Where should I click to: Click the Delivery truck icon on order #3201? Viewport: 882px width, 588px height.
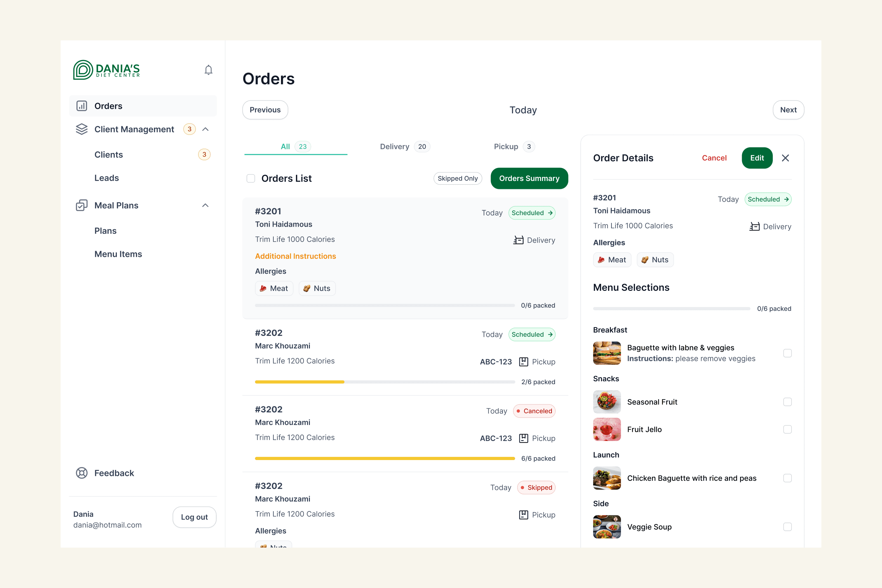518,240
